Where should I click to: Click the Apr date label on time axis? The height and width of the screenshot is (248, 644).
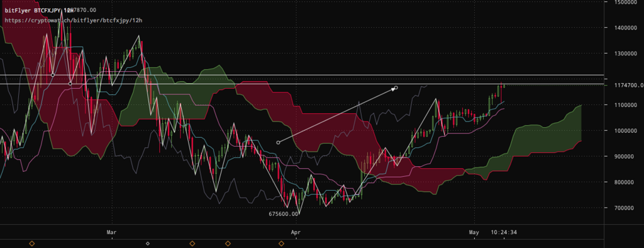pyautogui.click(x=296, y=232)
